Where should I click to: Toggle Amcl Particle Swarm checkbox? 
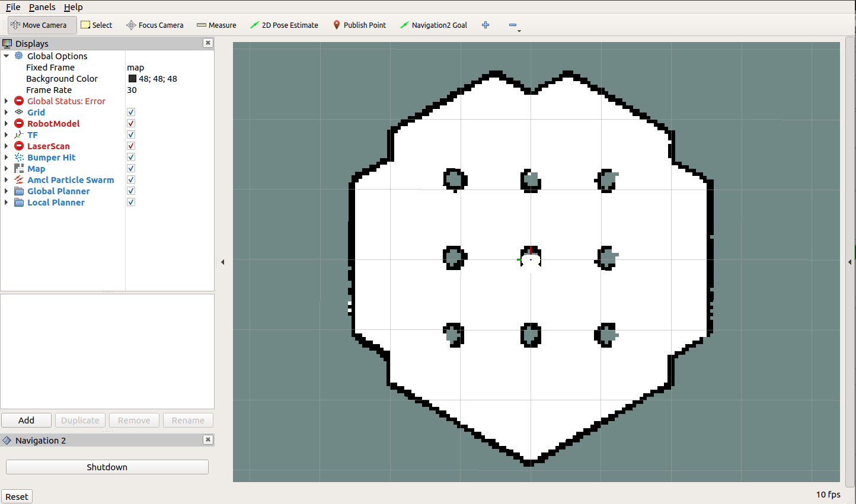pos(131,179)
